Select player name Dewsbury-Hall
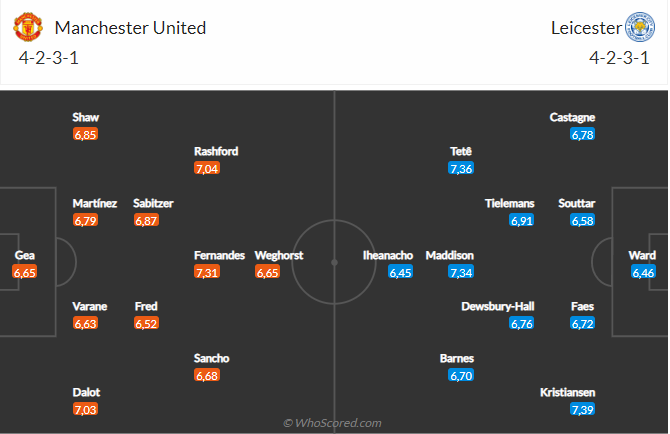670x434 pixels. 497,306
